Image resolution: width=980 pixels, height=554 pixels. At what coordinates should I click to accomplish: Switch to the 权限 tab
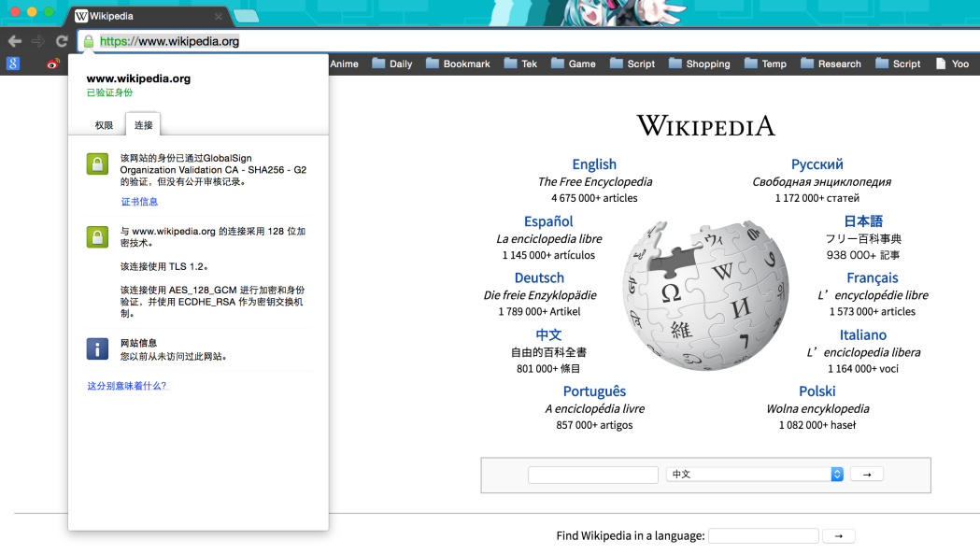[104, 125]
